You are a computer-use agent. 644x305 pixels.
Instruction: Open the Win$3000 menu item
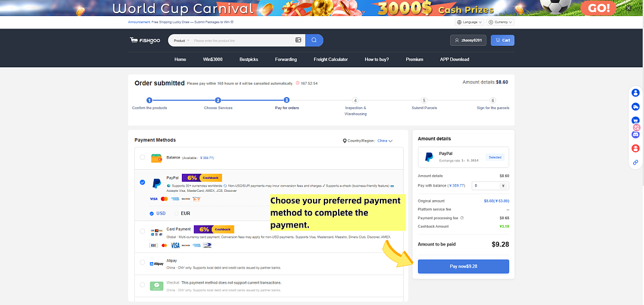coord(213,60)
